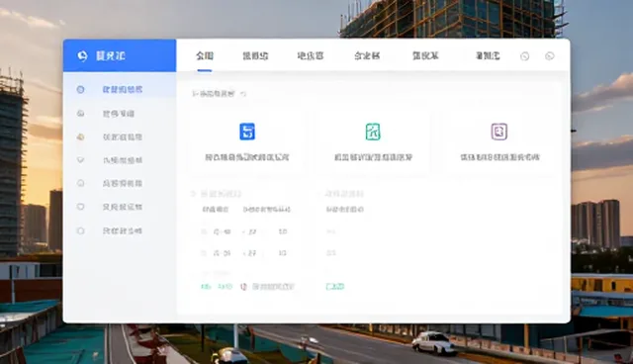Click the blue icon of the highlighted sidebar item
Image resolution: width=633 pixels, height=364 pixels.
click(80, 90)
